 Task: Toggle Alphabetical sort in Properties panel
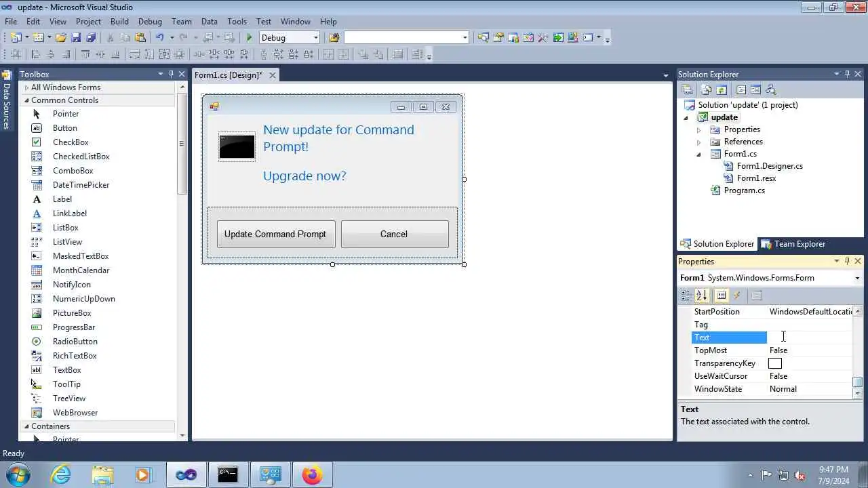[702, 296]
